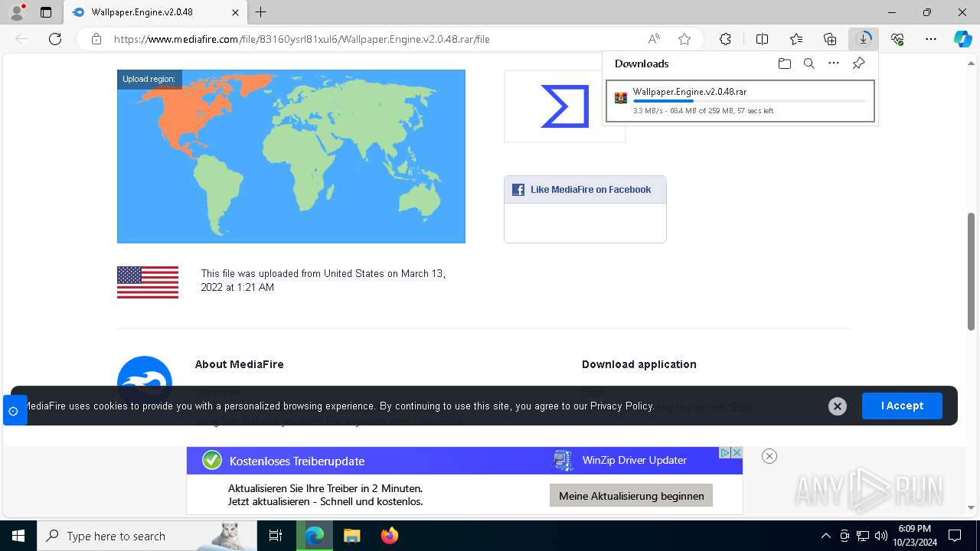Image resolution: width=980 pixels, height=551 pixels.
Task: Search downloads with the magnifier icon
Action: [x=808, y=64]
